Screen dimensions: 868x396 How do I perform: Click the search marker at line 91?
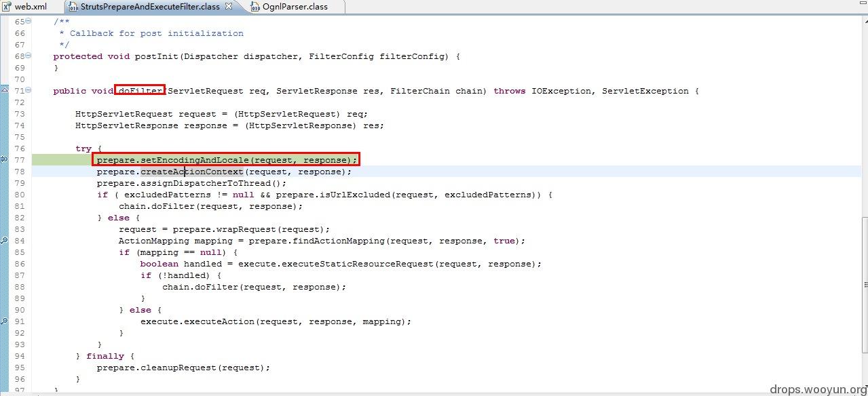(x=4, y=321)
